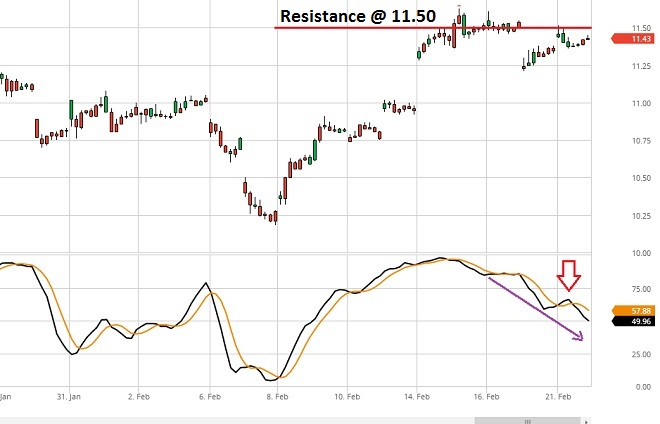Click the 6. Feb date label
The image size is (660, 424).
pyautogui.click(x=210, y=397)
